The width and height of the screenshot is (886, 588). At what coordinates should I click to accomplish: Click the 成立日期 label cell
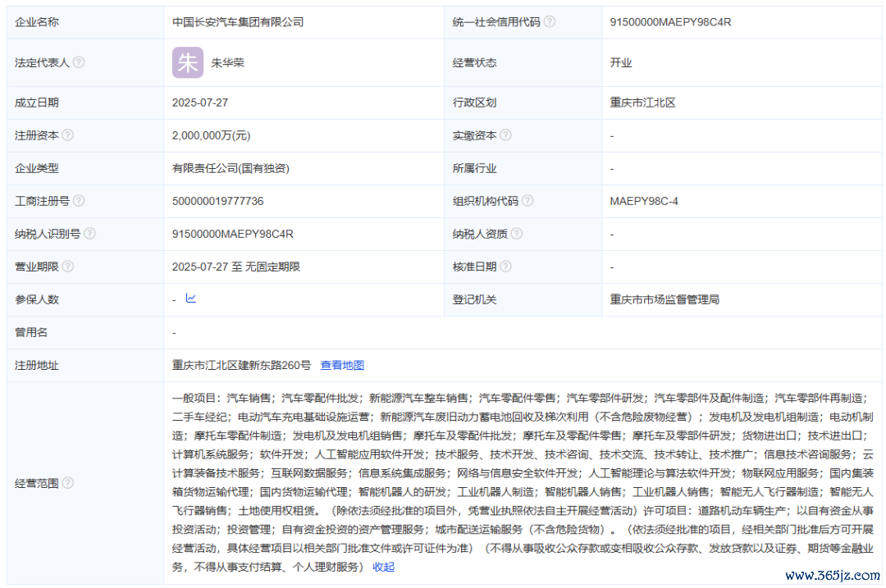(x=85, y=103)
